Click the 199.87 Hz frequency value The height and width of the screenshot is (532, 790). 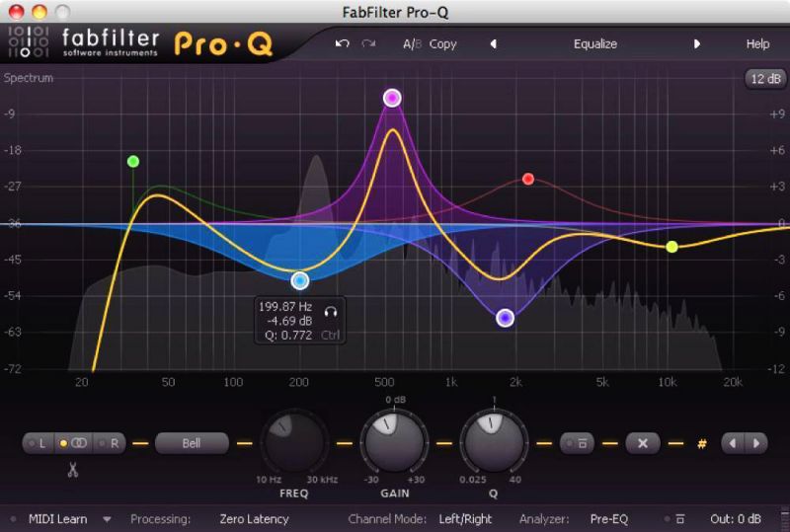pos(285,307)
